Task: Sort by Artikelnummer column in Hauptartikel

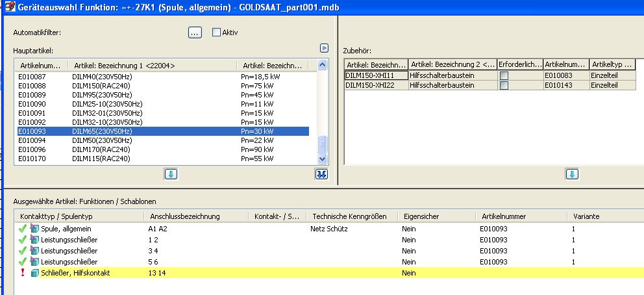Action: 41,66
